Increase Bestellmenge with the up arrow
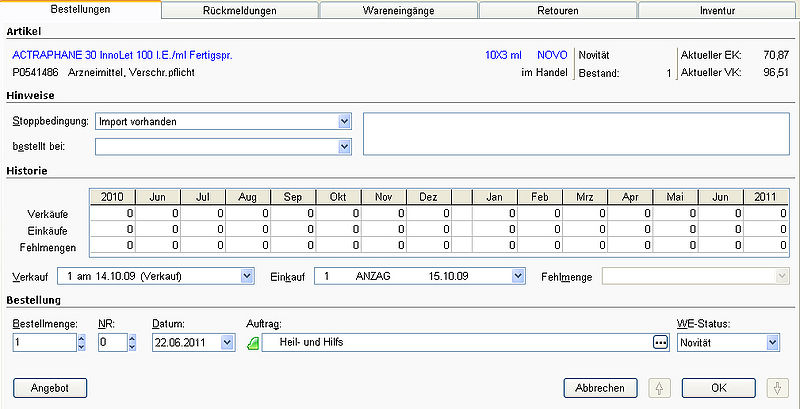 tap(81, 339)
